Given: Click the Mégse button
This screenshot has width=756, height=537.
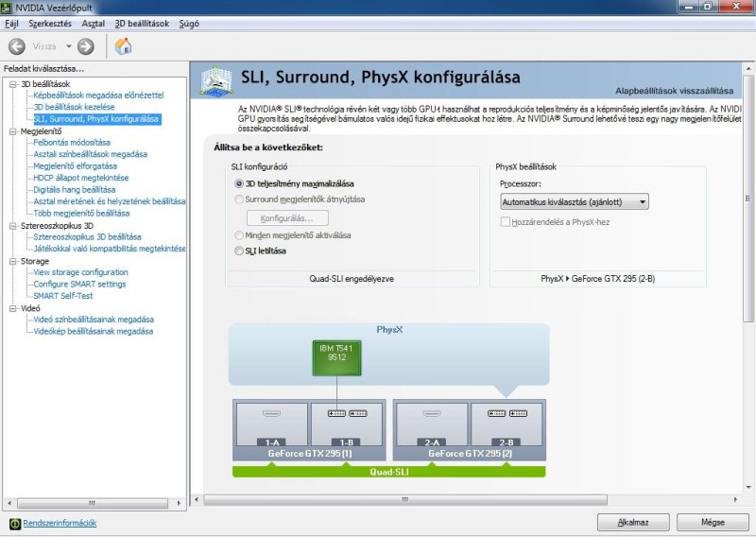Looking at the screenshot, I should (x=713, y=522).
